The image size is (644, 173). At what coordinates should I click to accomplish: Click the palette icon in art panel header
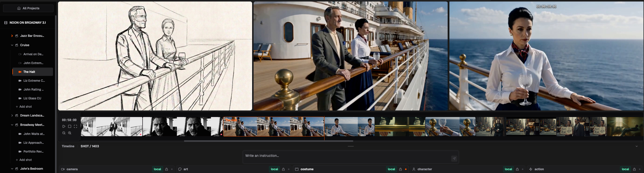180,169
